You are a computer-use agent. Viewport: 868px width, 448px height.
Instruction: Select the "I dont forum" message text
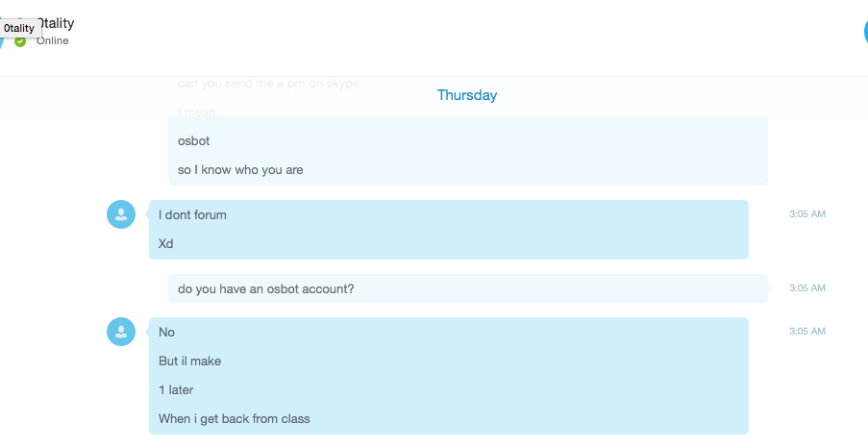coord(192,214)
